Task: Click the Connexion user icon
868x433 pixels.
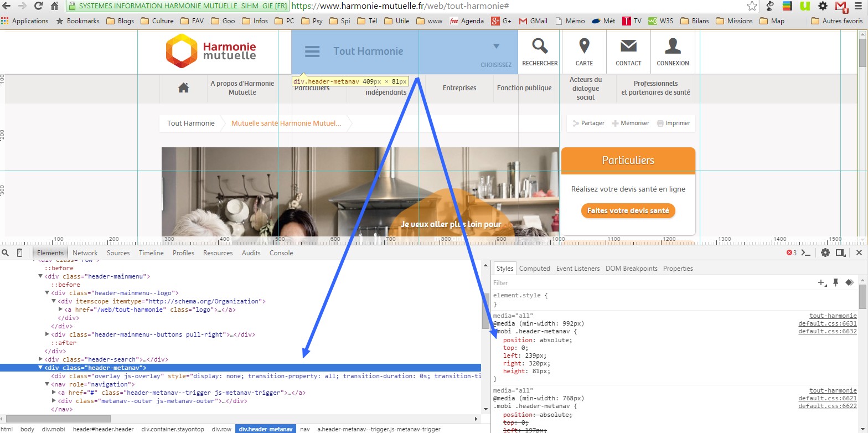Action: pyautogui.click(x=673, y=45)
